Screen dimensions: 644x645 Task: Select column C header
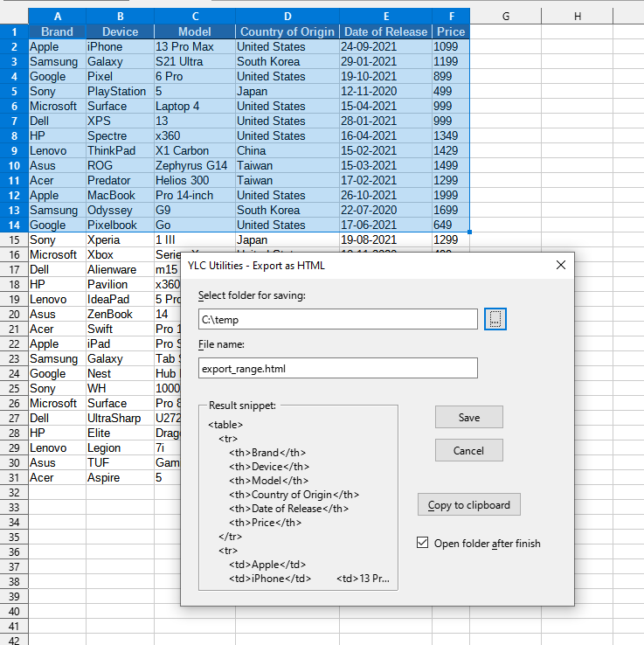[195, 16]
